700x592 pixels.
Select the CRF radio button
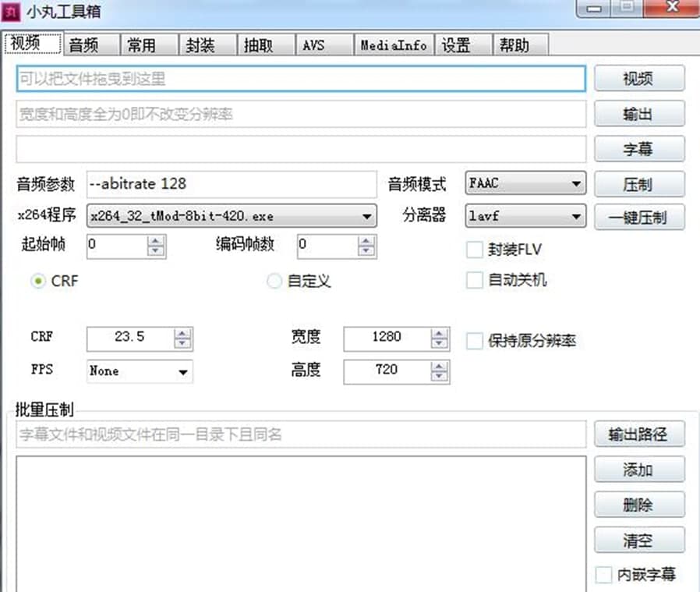tap(38, 281)
